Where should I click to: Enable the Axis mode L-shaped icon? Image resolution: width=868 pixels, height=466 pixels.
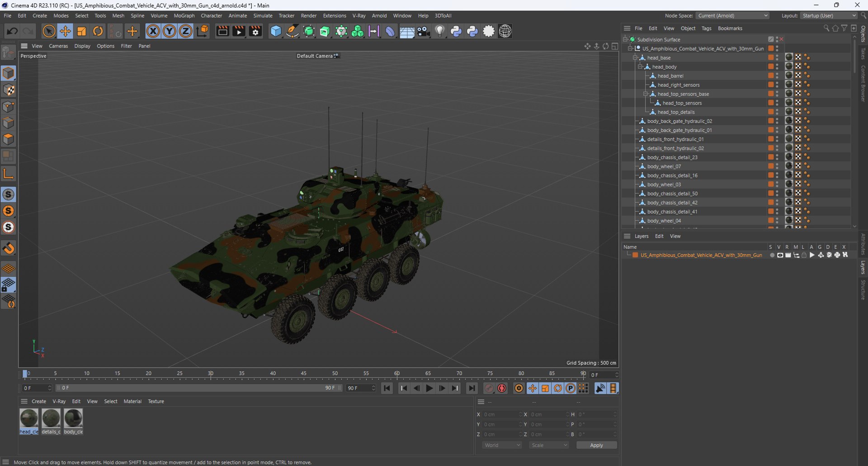coord(9,174)
